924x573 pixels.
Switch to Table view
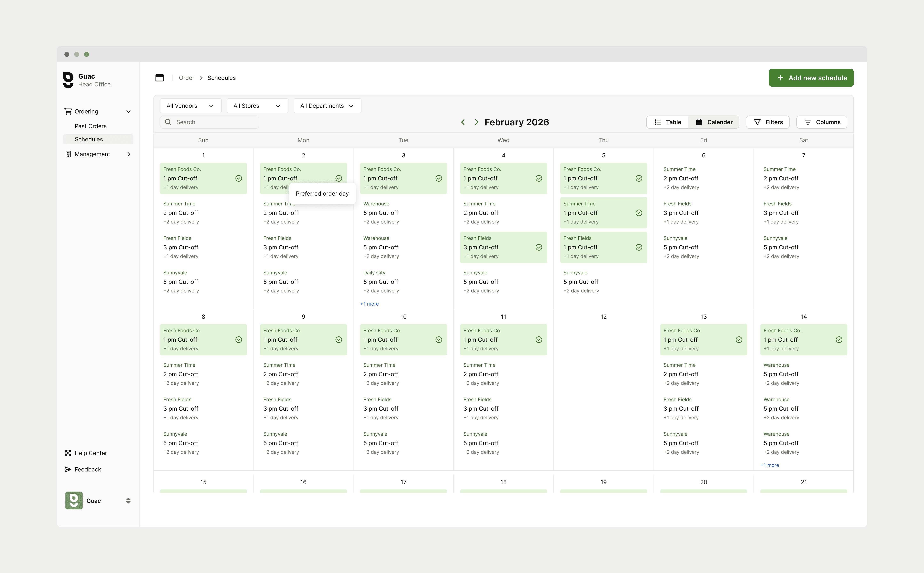(x=667, y=122)
